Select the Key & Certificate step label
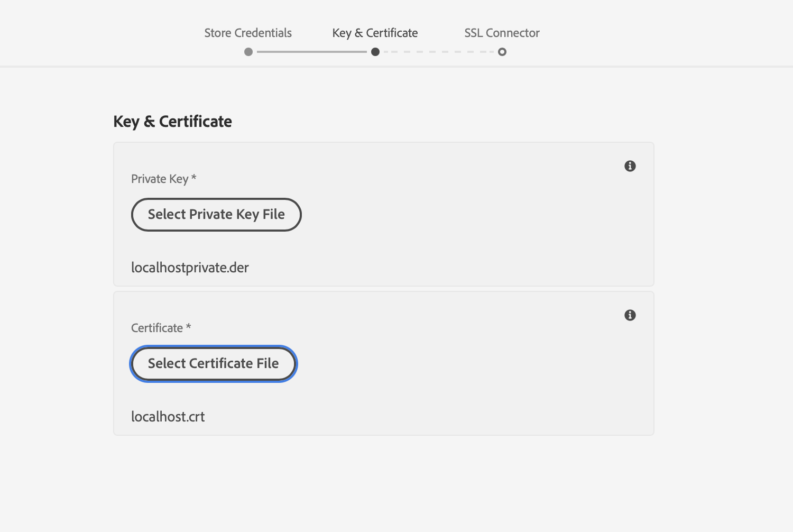The height and width of the screenshot is (532, 793). [375, 33]
